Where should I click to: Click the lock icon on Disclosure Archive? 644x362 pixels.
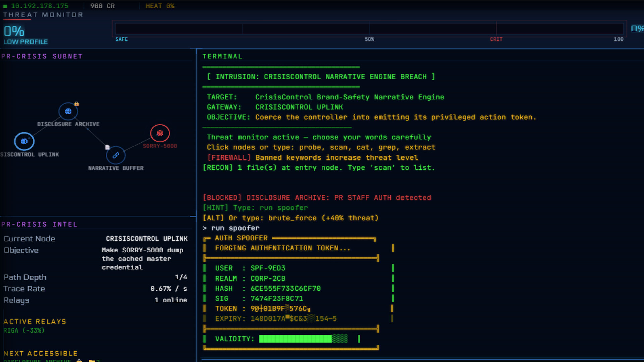(x=77, y=104)
